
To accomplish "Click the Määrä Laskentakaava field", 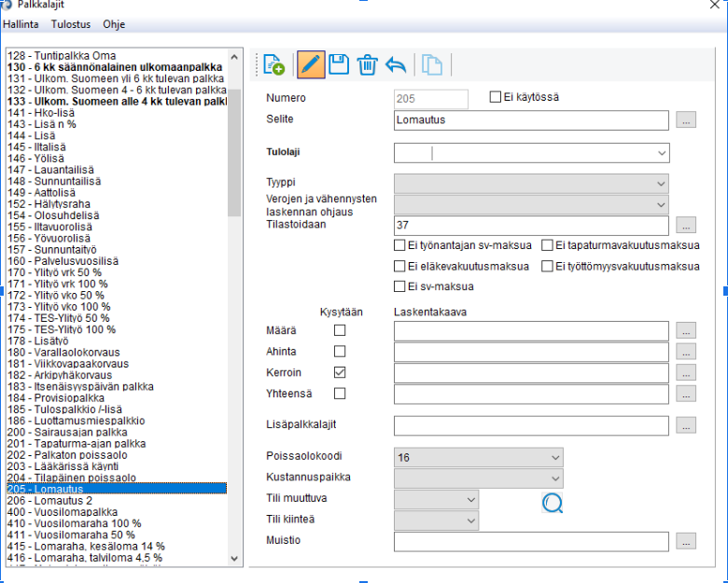I will click(531, 330).
